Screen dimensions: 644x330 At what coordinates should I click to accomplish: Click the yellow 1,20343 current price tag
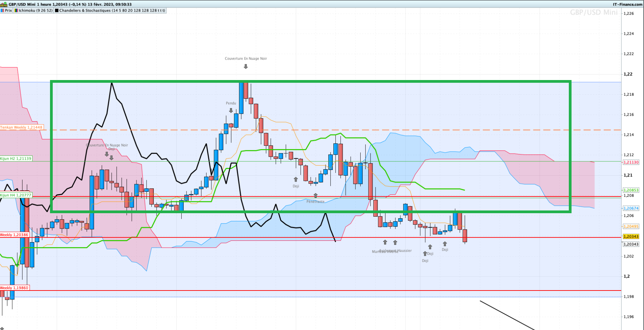coord(631,236)
